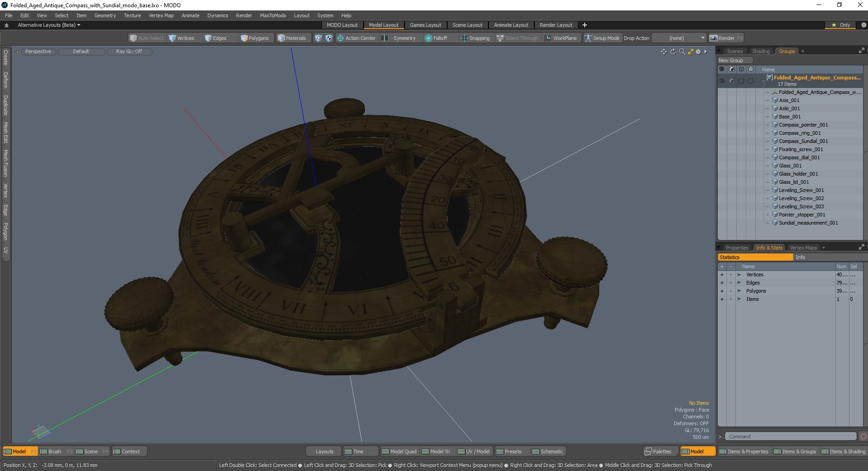Click the solid cube column header icon

coord(750,69)
